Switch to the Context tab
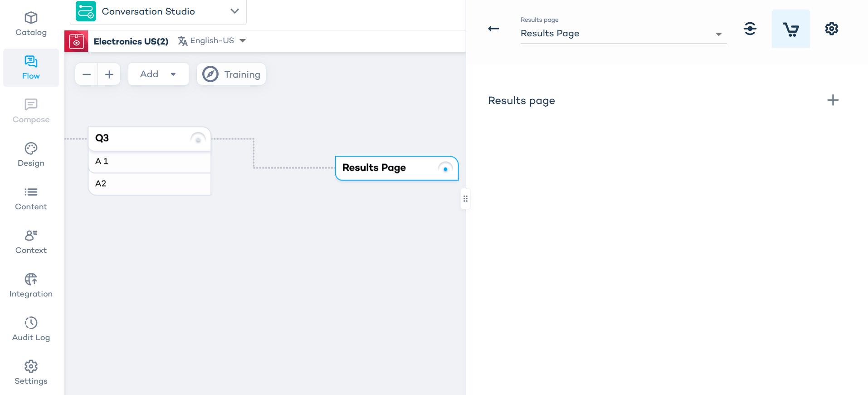The height and width of the screenshot is (395, 868). point(31,242)
